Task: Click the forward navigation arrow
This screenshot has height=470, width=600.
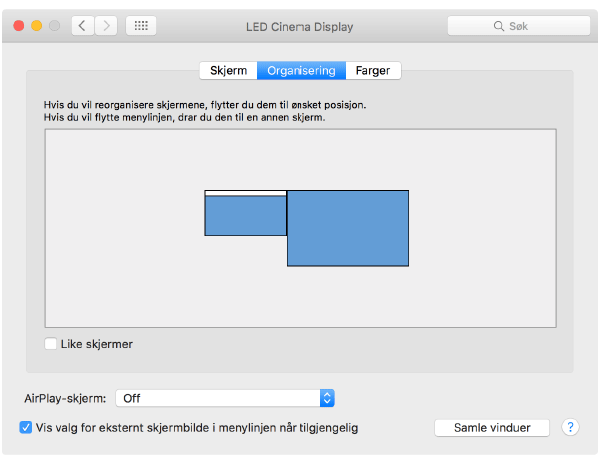Action: (106, 26)
